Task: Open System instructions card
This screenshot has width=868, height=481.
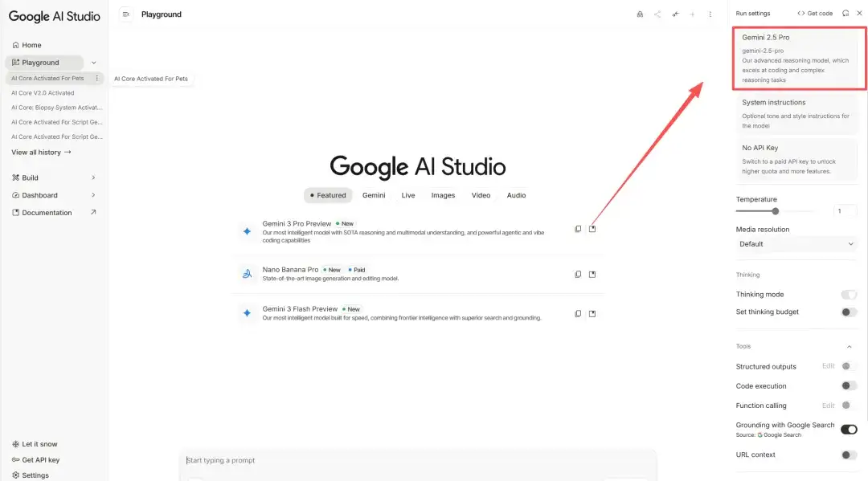Action: (796, 114)
